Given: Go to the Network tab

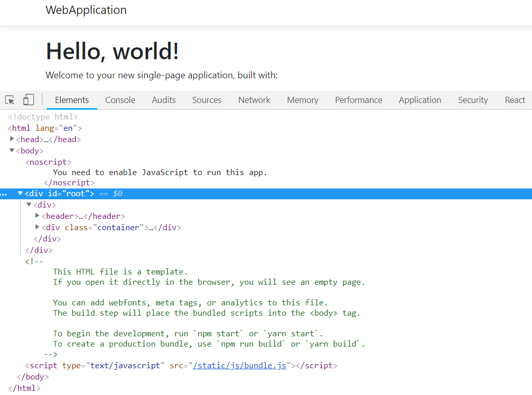Looking at the screenshot, I should [254, 100].
